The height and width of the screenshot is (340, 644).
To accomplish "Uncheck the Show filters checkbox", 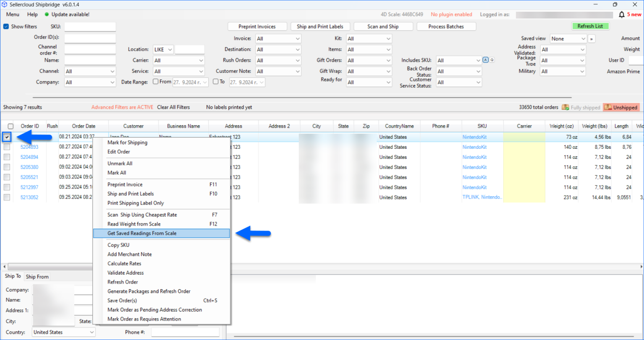I will point(5,26).
